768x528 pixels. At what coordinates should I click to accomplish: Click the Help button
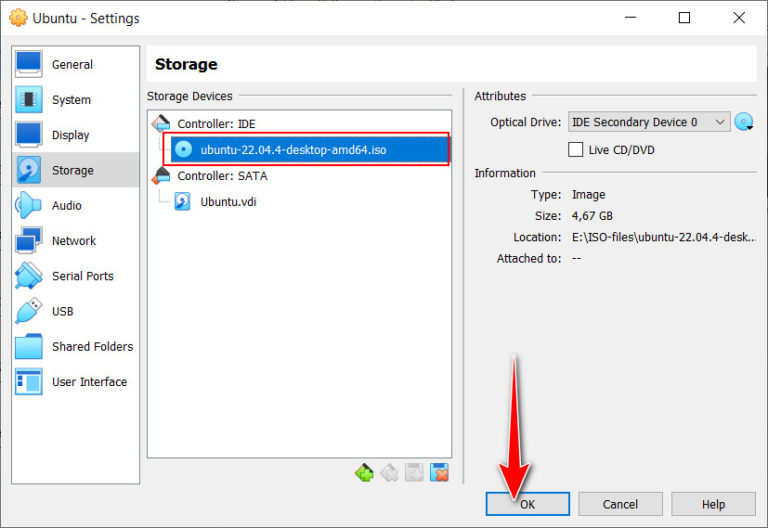point(713,504)
